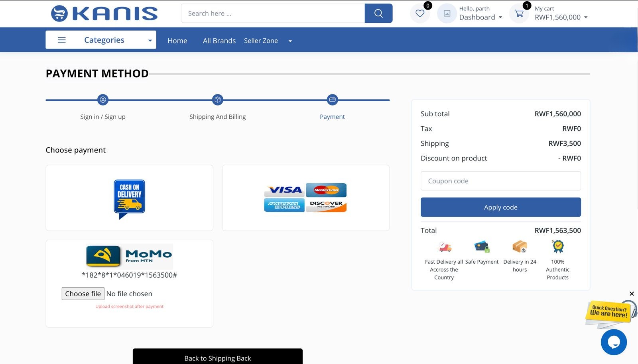Viewport: 638px width, 364px height.
Task: Click the search magnifier button
Action: 378,14
